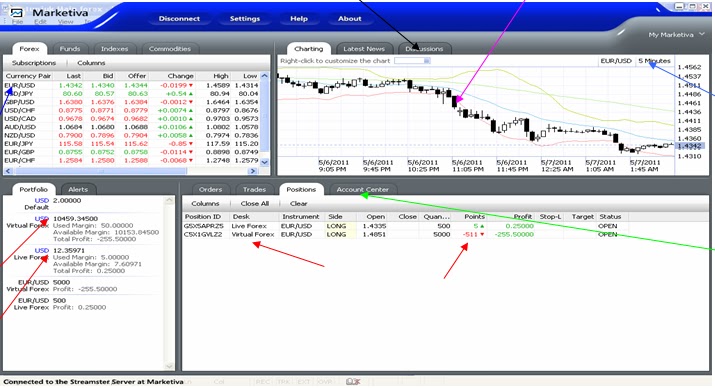Switch to the Trades tab

[254, 189]
